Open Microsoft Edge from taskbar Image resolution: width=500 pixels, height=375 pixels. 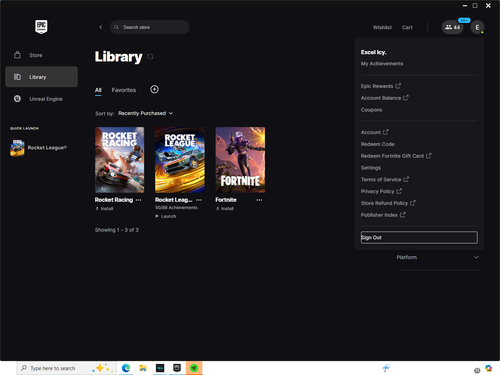(126, 368)
